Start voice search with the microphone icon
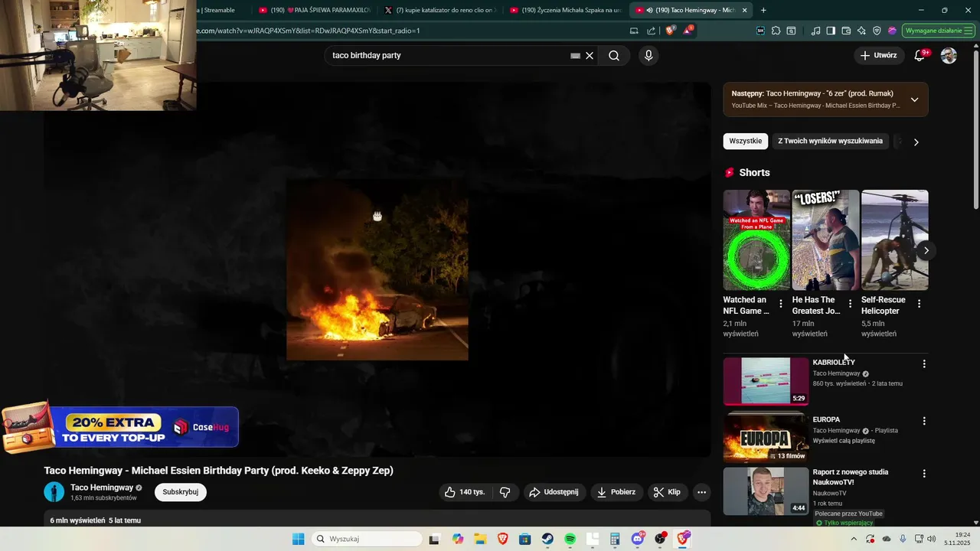Viewport: 980px width, 551px height. 648,55
